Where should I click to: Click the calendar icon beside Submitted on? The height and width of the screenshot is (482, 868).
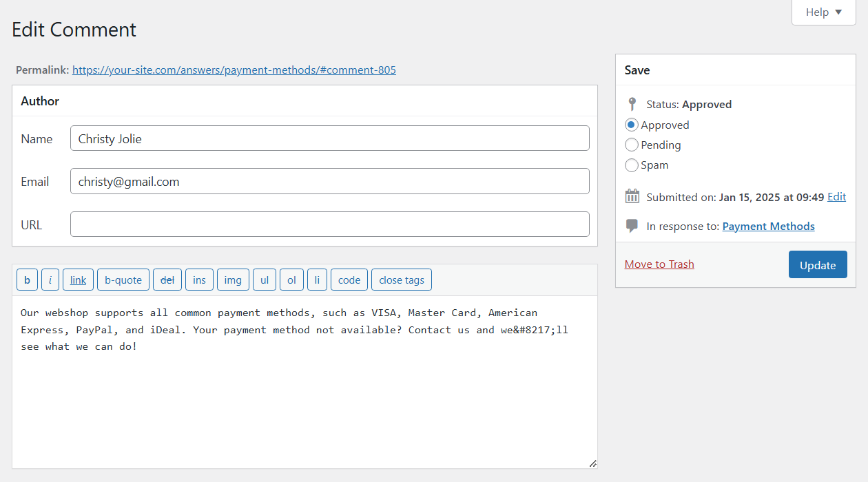632,197
